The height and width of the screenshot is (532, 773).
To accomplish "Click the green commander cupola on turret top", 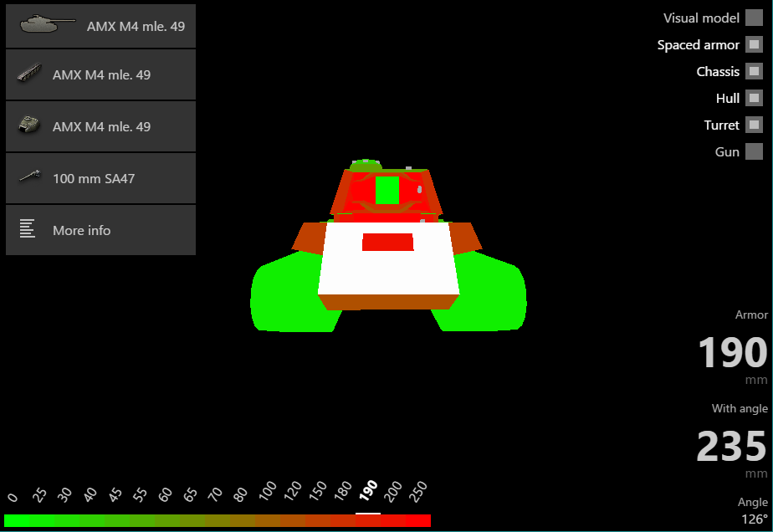I will click(x=366, y=166).
